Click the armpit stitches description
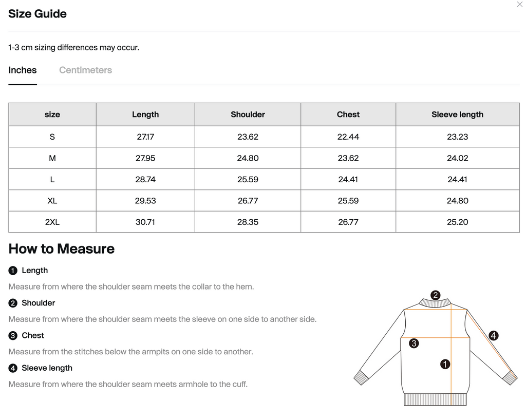 pyautogui.click(x=131, y=352)
